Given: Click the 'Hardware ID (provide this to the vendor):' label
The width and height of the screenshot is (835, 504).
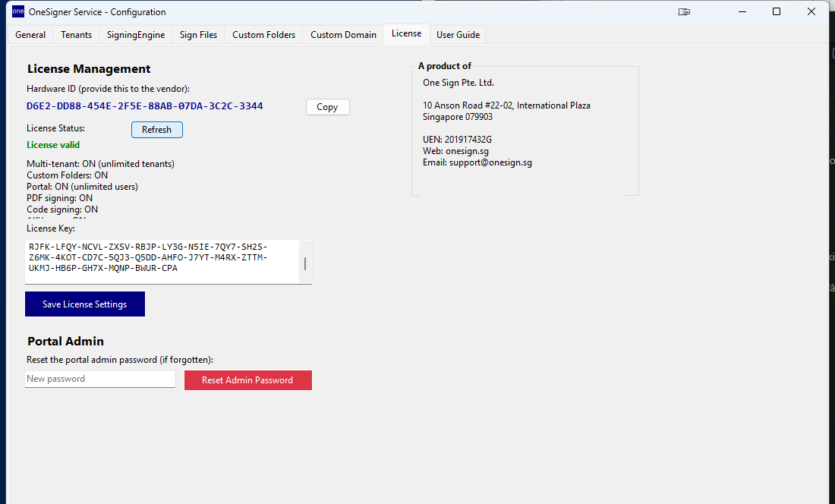Looking at the screenshot, I should tap(108, 89).
